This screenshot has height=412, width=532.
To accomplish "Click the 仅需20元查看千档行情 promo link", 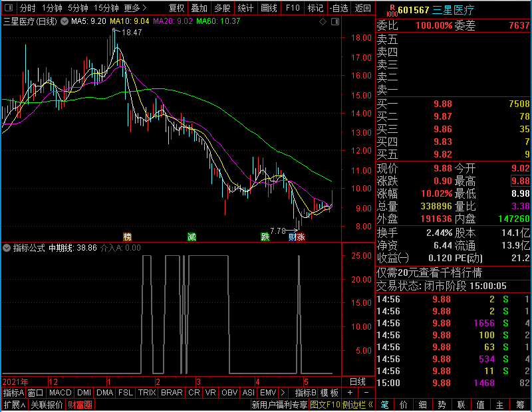I will click(x=429, y=272).
